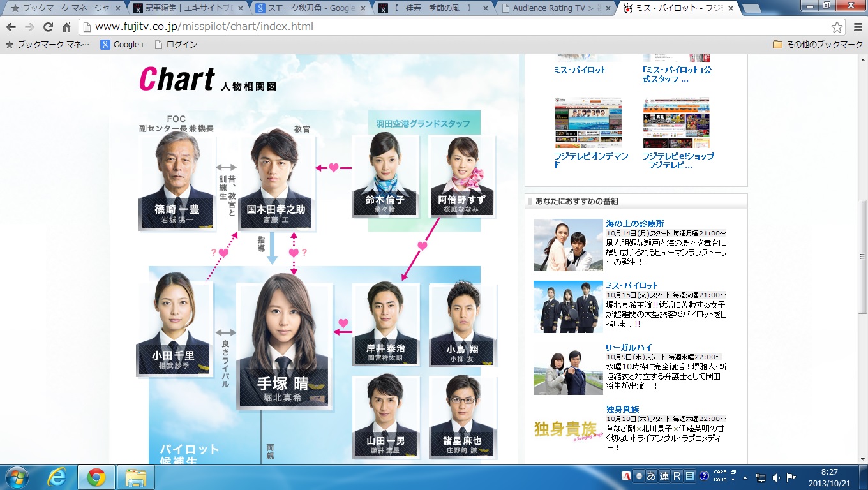Open the Action Center flag icon

point(791,477)
